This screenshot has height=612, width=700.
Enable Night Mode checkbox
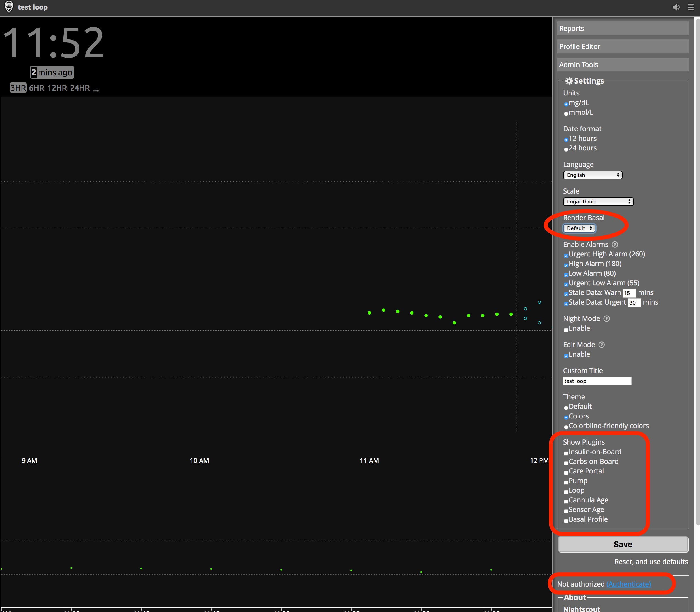[x=566, y=330]
